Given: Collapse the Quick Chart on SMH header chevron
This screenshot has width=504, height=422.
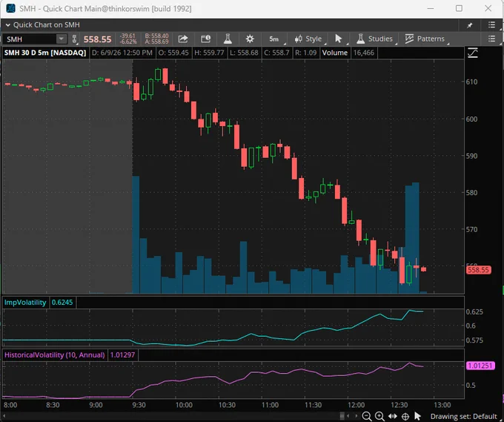Looking at the screenshot, I should tap(7, 25).
